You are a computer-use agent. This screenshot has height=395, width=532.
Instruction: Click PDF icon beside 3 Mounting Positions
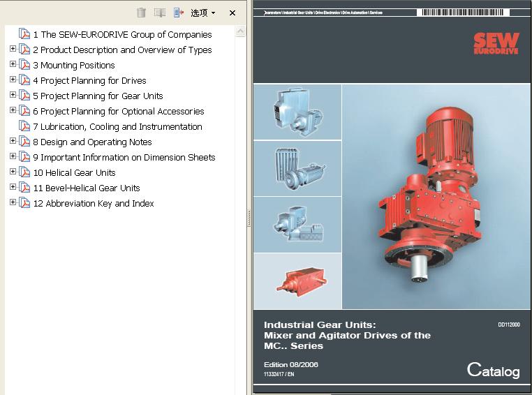pos(24,65)
